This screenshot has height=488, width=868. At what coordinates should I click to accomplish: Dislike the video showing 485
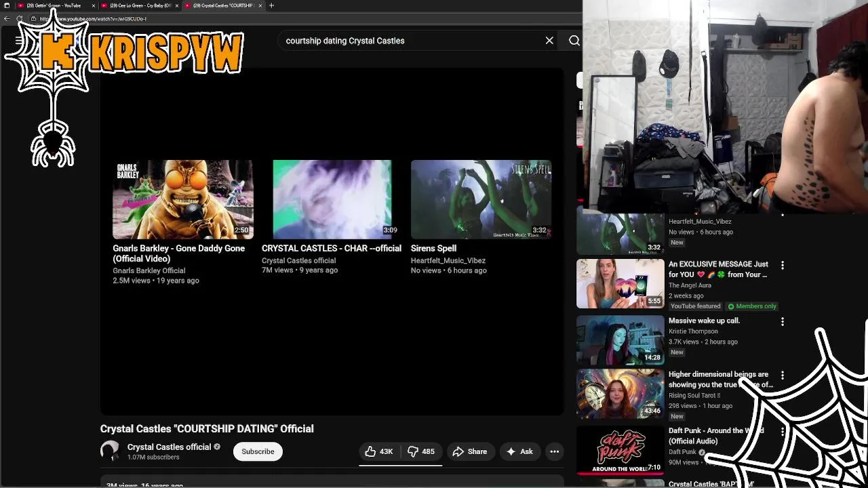click(x=421, y=451)
